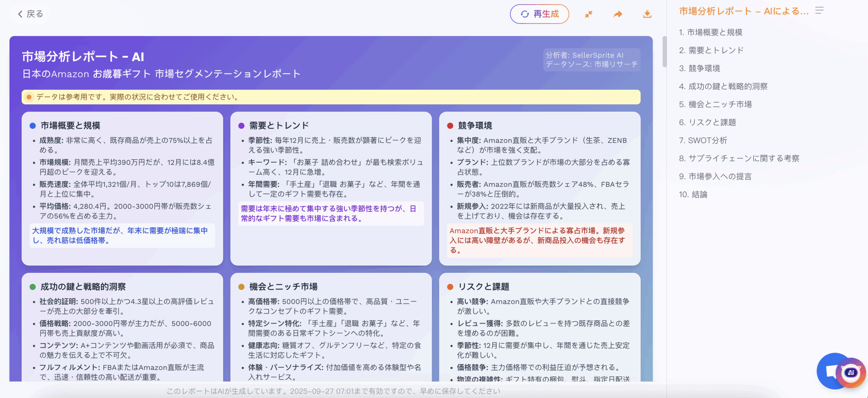This screenshot has height=398, width=868.
Task: Navigate to 7. SWOT分析 section
Action: (x=703, y=140)
